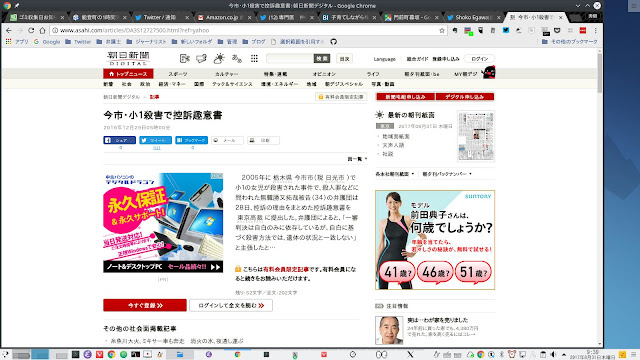
Task: Click the Asahi Shimbun Digital logo
Action: tap(128, 59)
